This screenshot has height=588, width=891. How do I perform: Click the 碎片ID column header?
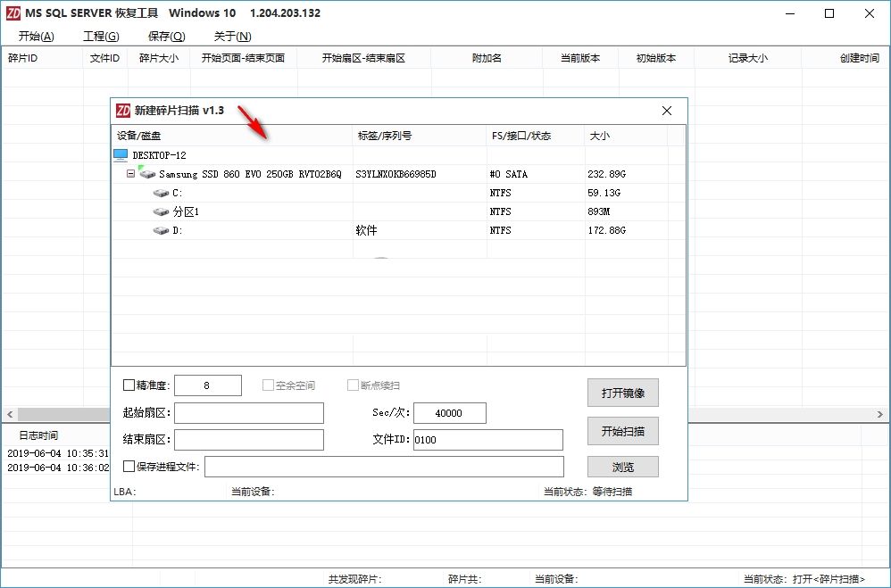tap(42, 58)
